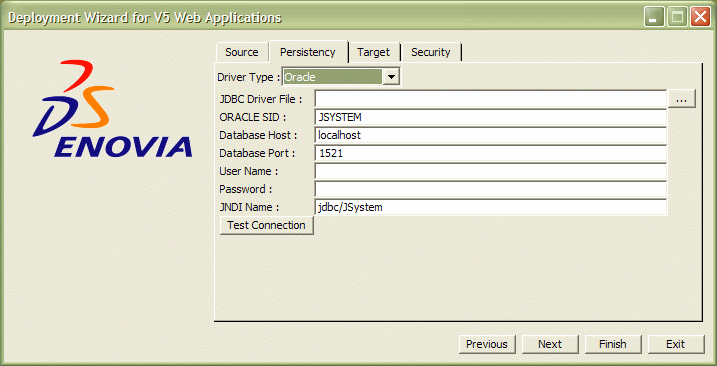Click the JDBC Driver File input field

pyautogui.click(x=491, y=98)
